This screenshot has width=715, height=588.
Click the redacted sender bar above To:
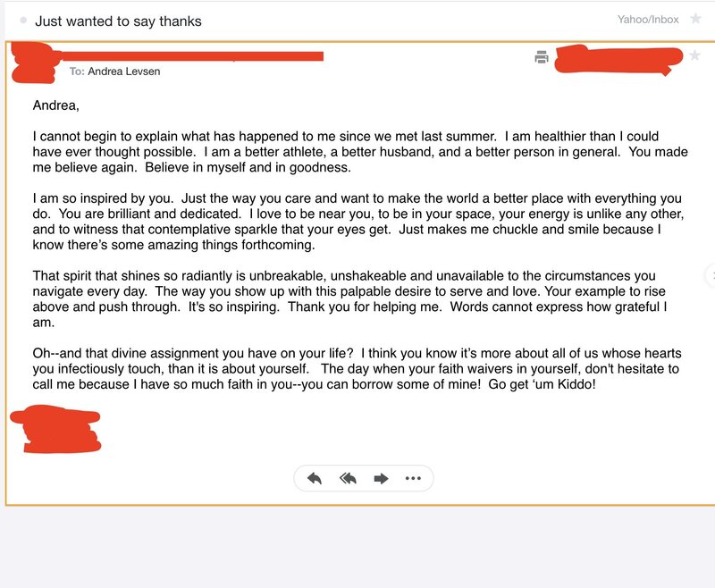tap(191, 56)
